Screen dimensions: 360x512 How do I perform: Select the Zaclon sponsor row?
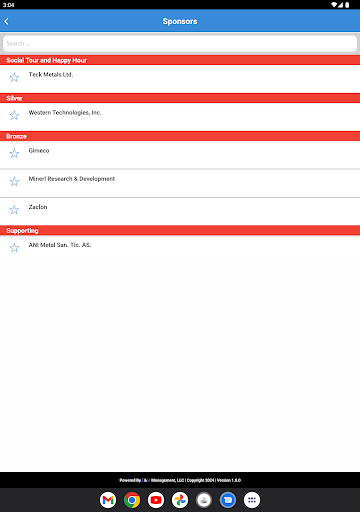tap(180, 212)
